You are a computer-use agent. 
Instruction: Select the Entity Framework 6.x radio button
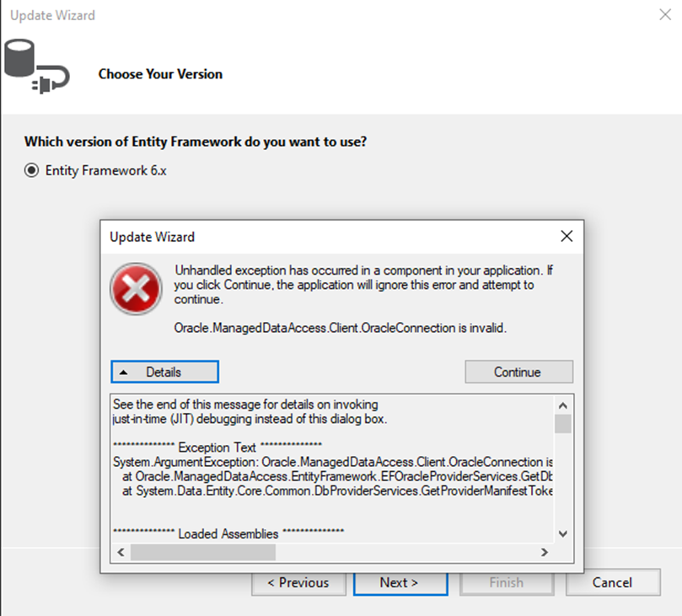coord(32,171)
